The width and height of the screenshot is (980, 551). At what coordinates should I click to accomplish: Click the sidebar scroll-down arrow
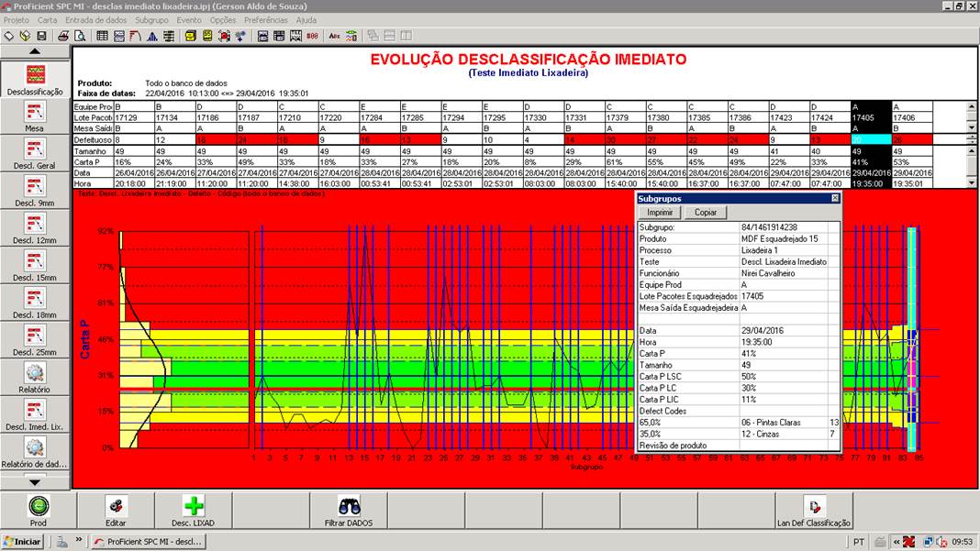click(x=35, y=482)
